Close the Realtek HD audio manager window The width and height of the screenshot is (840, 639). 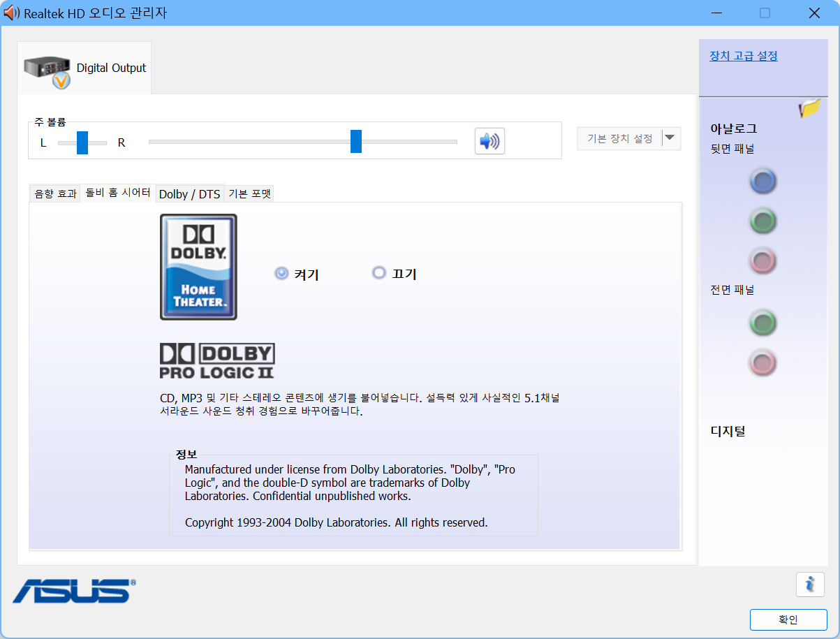click(x=814, y=13)
